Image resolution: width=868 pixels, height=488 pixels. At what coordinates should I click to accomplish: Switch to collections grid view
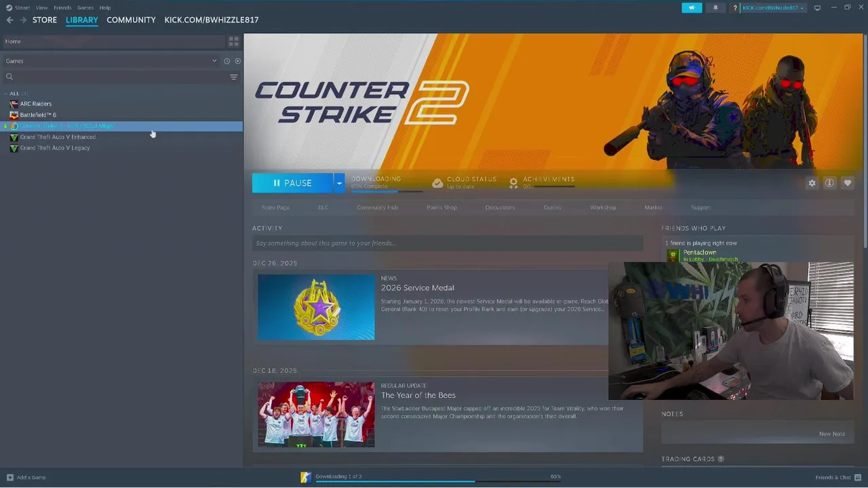click(x=234, y=41)
